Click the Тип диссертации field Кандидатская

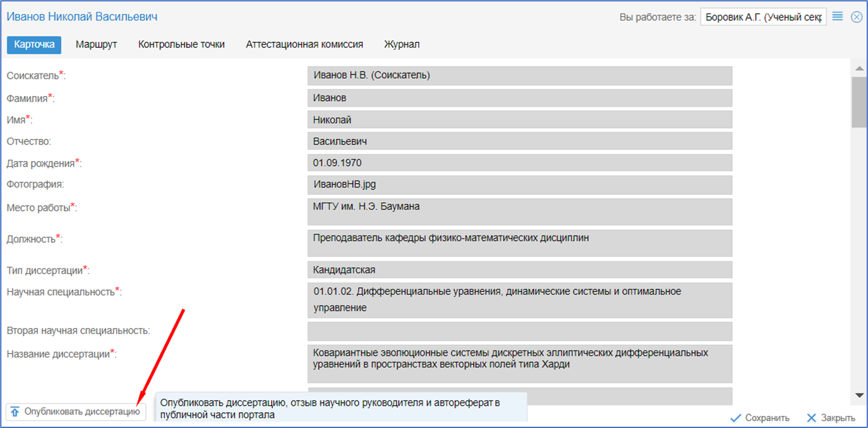[519, 270]
